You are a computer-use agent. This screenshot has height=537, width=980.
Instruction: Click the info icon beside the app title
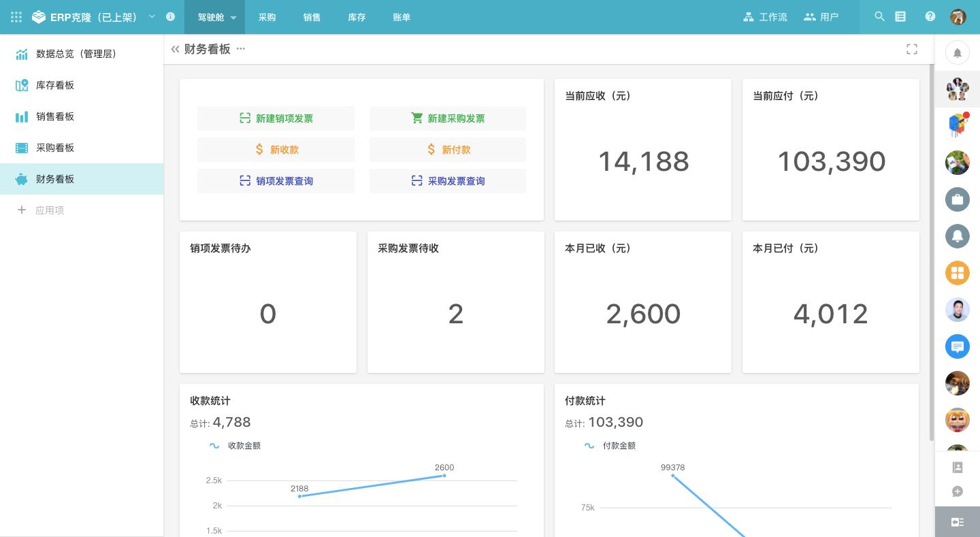point(170,17)
